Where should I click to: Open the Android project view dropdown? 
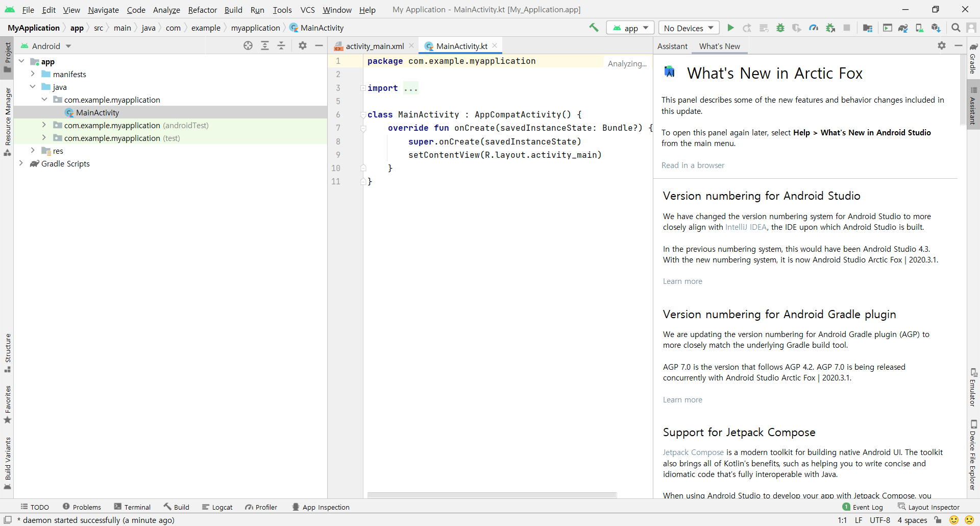click(x=45, y=46)
